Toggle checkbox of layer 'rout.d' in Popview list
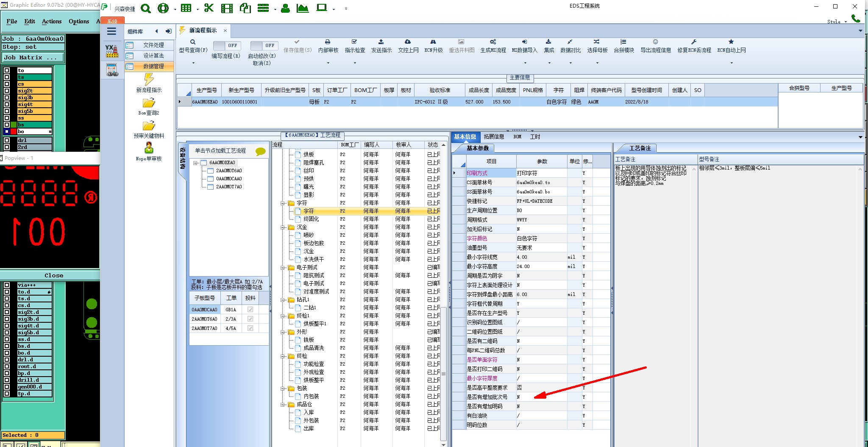868x447 pixels. point(7,366)
